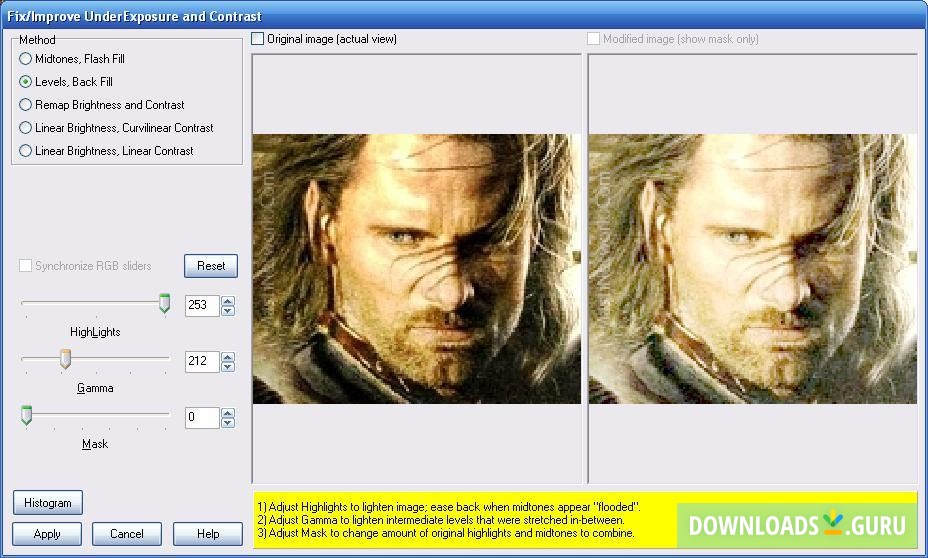Click the Reset button
The image size is (928, 558).
click(x=211, y=266)
